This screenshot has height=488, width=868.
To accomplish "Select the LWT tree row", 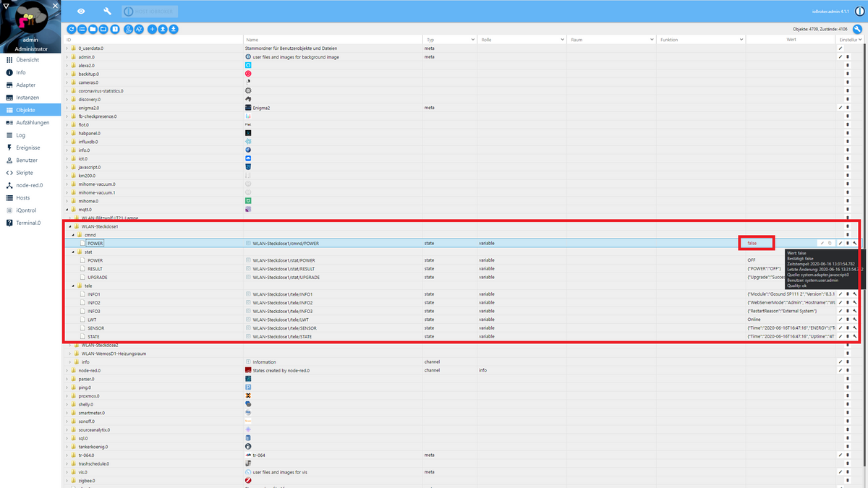I will 92,320.
